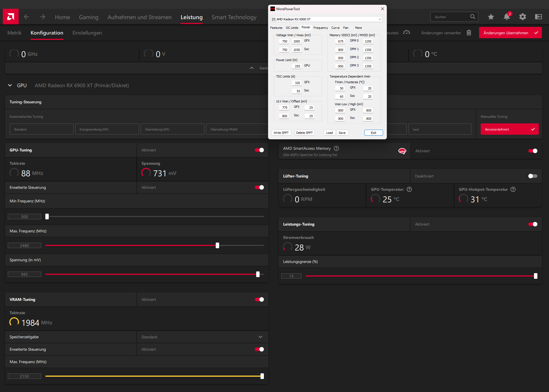This screenshot has width=549, height=392.
Task: Turn off the VRAM-Tuning toggle
Action: click(259, 299)
